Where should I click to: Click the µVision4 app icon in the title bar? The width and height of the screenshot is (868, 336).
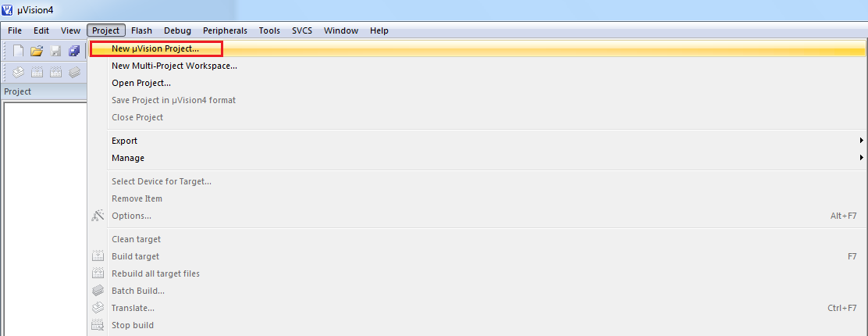(8, 10)
